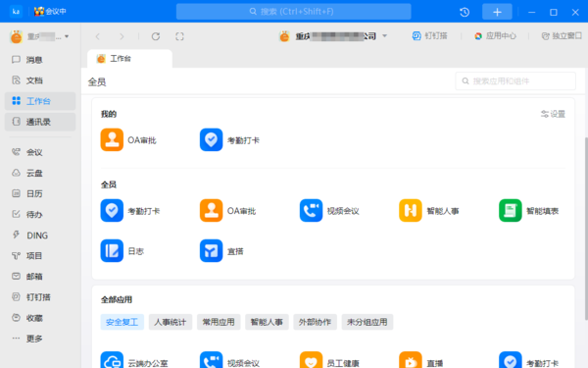Open 考勤打卡 app under 我的

pyautogui.click(x=229, y=140)
